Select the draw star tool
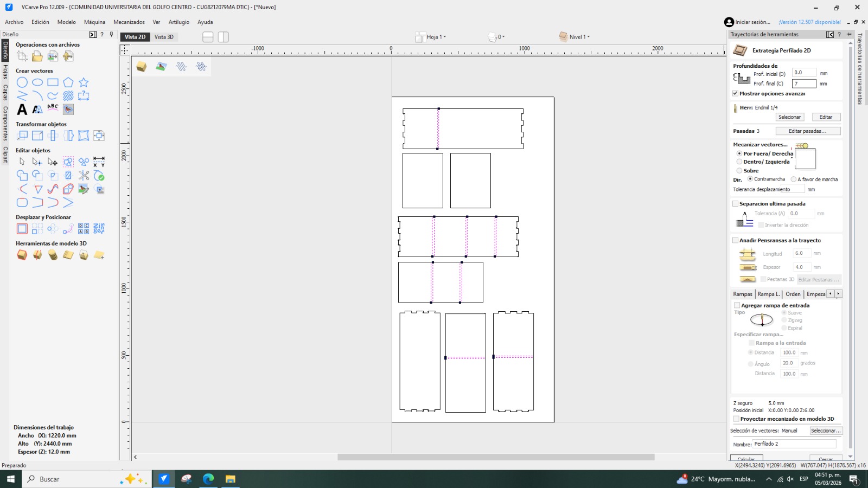 (x=84, y=82)
